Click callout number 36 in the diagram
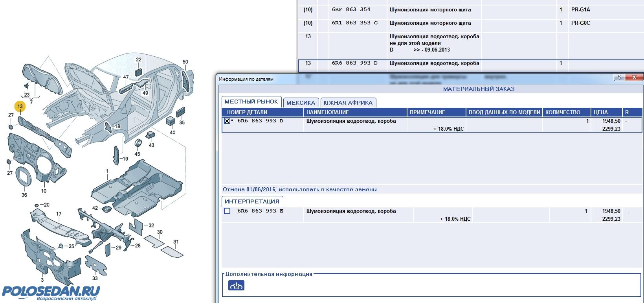This screenshot has height=303, width=644. 24,195
